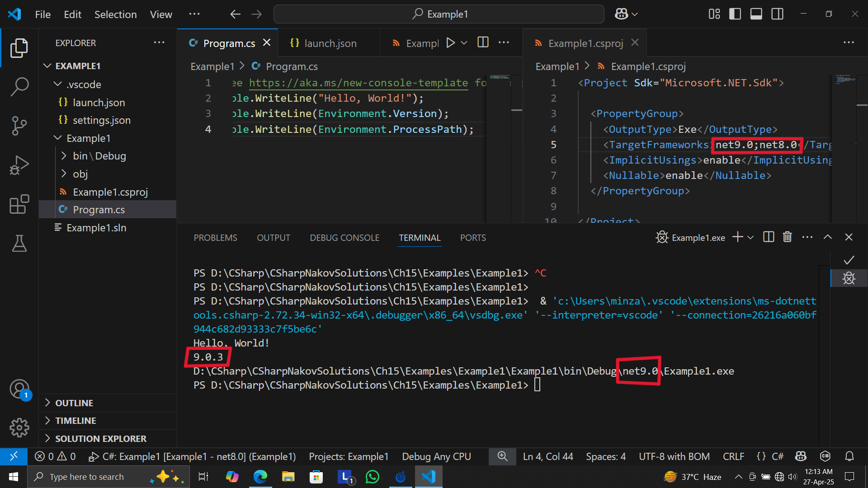
Task: Open the Source Control view
Action: click(19, 126)
